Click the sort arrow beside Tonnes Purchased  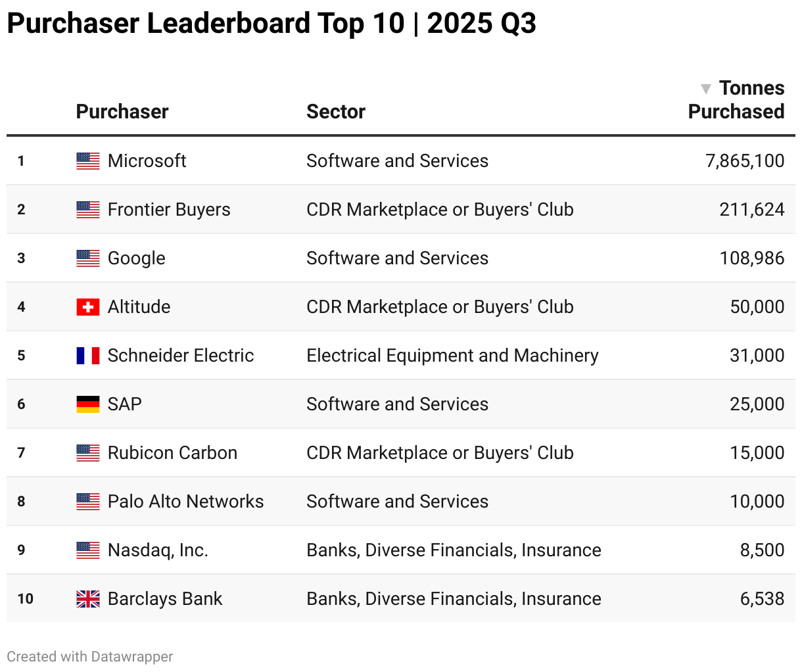coord(706,89)
